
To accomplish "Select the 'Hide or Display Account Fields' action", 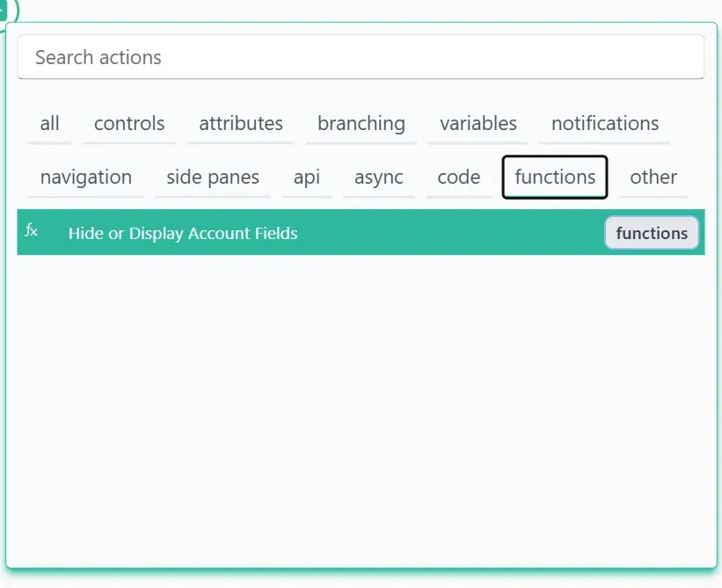I will [x=182, y=234].
